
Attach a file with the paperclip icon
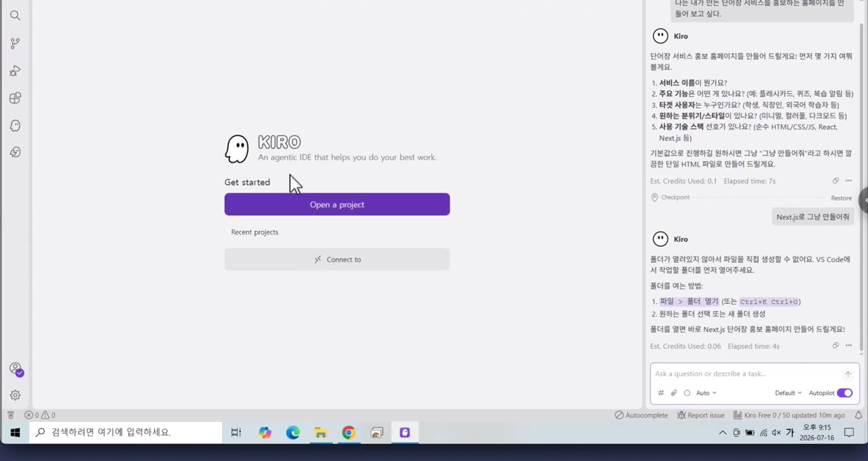coord(673,393)
